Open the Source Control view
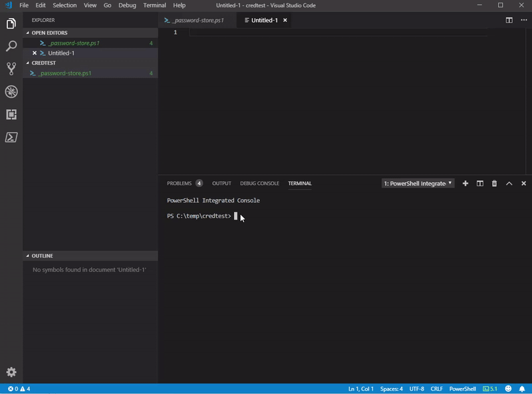The image size is (532, 394). (x=11, y=69)
